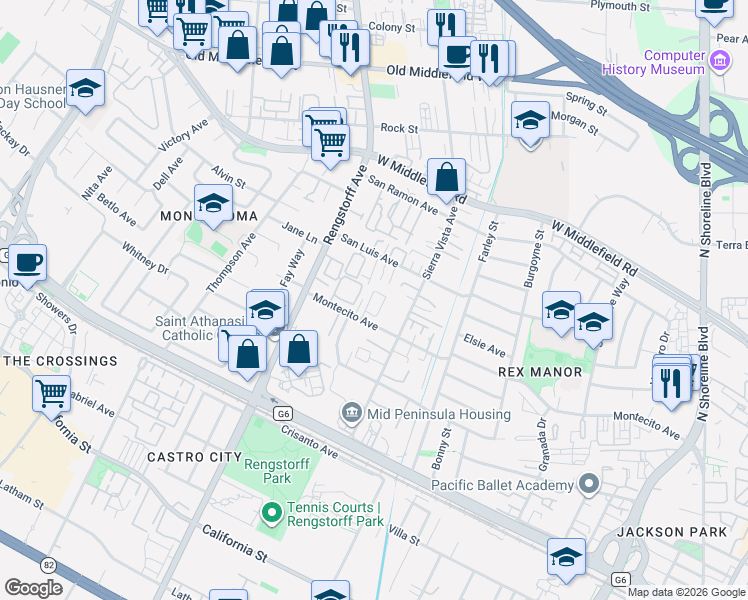This screenshot has height=600, width=748.
Task: Click the San Ramon Ave street label
Action: pos(403,195)
